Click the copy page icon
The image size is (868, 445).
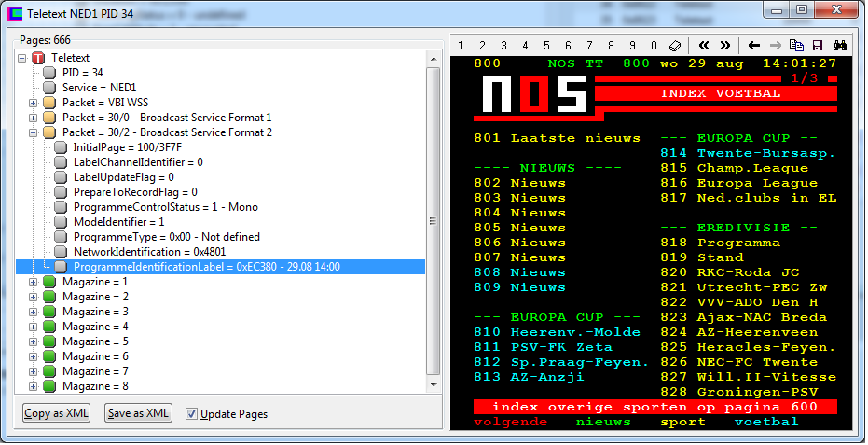[x=796, y=46]
